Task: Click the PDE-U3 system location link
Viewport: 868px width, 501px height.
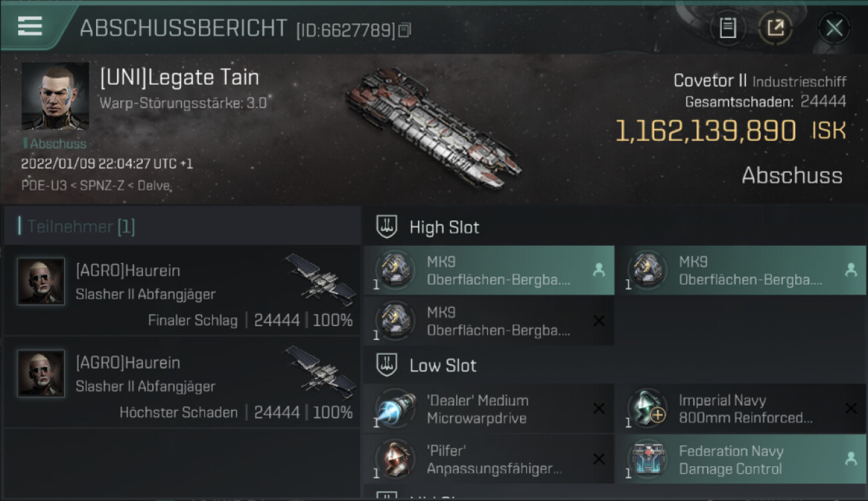Action: click(44, 186)
